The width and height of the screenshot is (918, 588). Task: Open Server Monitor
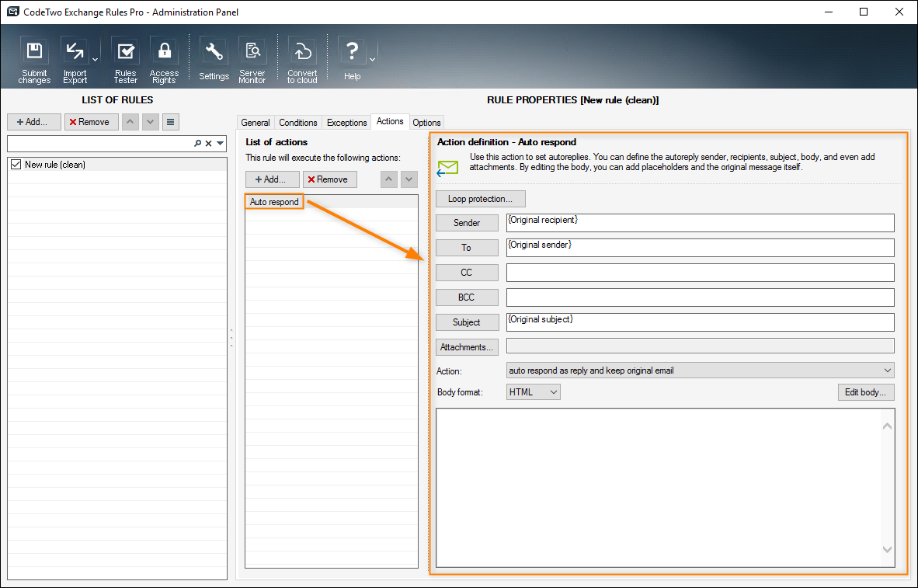click(252, 60)
